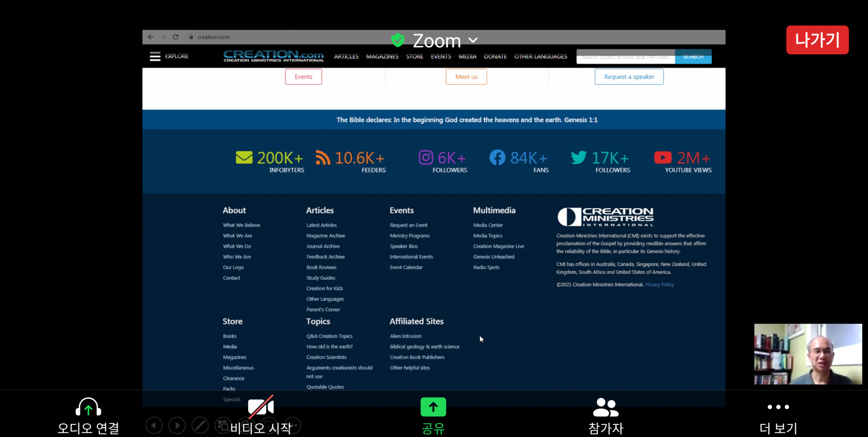This screenshot has width=868, height=437.
Task: Open the Latest Articles link
Action: 322,225
